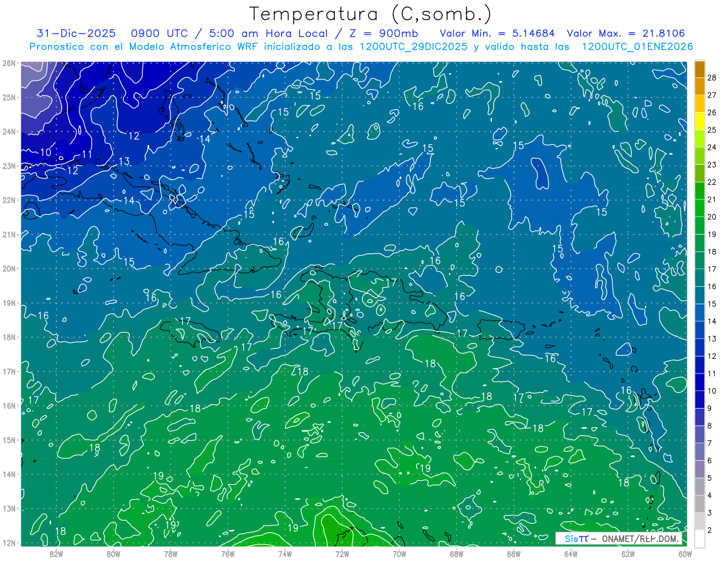Click the "60W" longitude axis label

tap(685, 554)
